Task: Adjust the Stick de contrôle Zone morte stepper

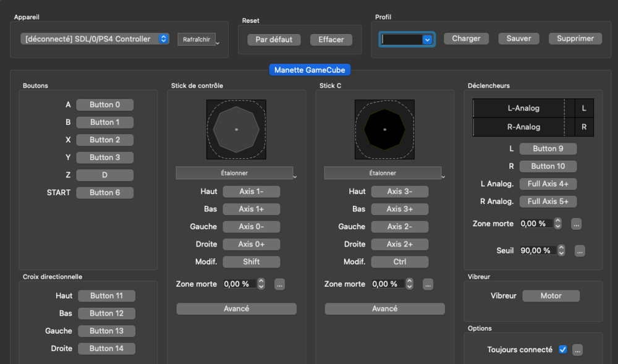Action: [261, 284]
